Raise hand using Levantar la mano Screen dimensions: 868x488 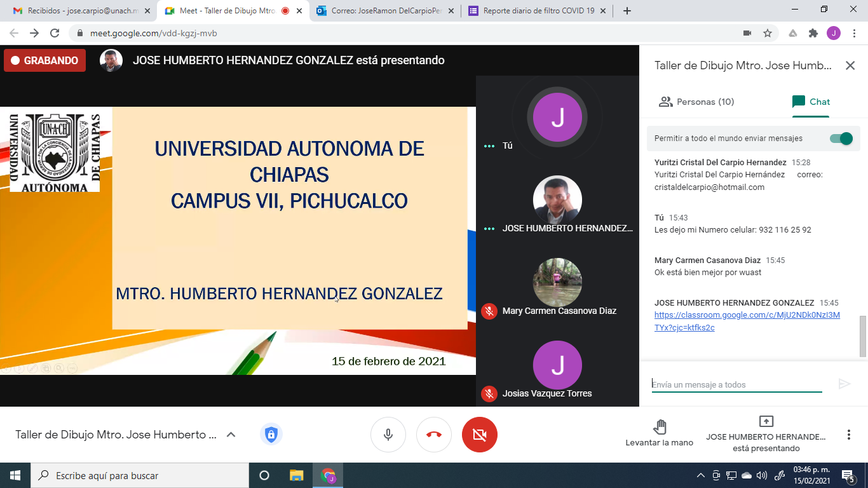tap(660, 433)
